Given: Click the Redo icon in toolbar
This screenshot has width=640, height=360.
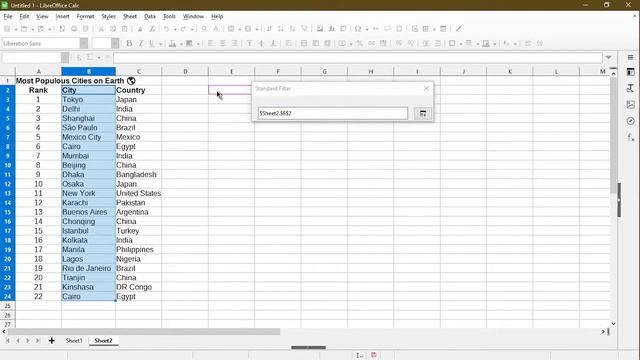Looking at the screenshot, I should click(x=183, y=29).
